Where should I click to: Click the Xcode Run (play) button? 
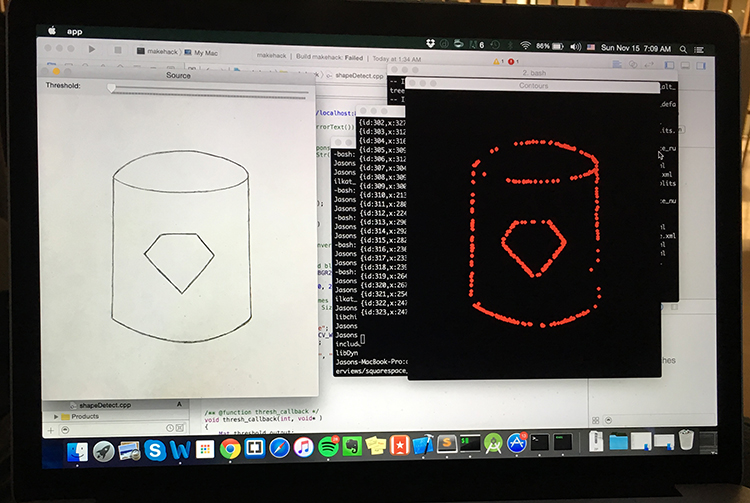pyautogui.click(x=92, y=48)
